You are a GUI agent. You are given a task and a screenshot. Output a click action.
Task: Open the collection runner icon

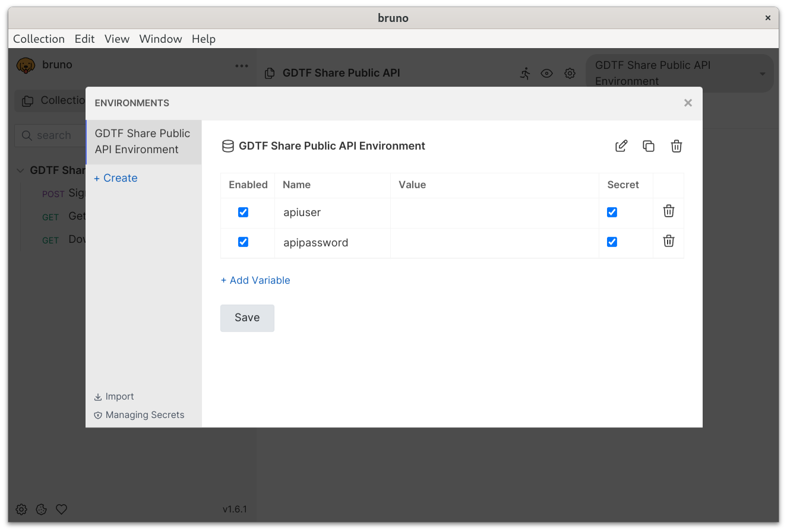[x=525, y=73]
